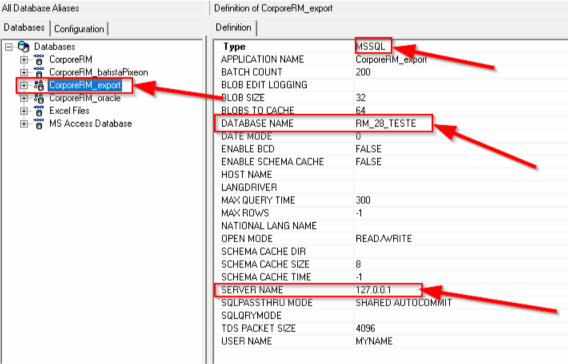Click the BATCH COUNT value 200
The image size is (568, 364).
363,72
